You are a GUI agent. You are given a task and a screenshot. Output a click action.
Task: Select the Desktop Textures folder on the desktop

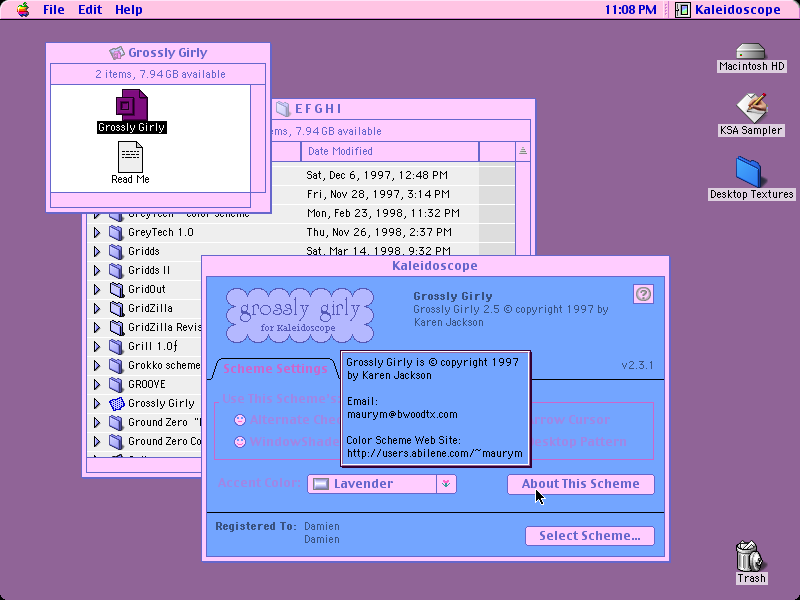click(x=749, y=171)
